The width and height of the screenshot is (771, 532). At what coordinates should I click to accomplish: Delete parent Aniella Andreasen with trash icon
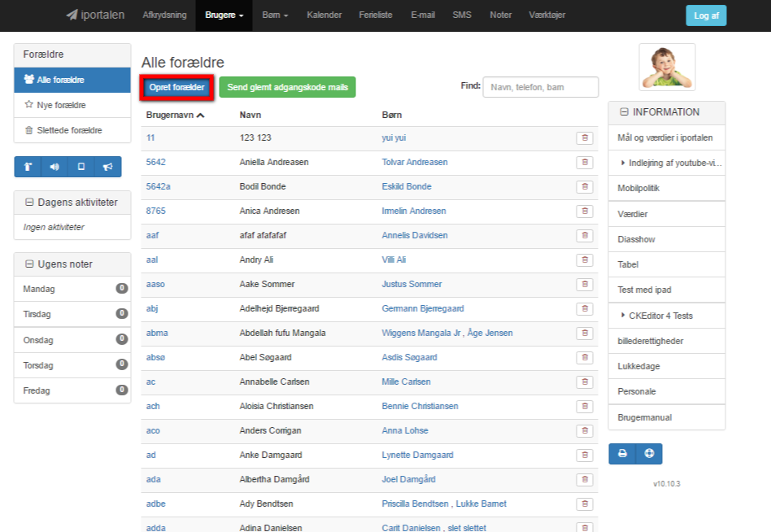[x=585, y=162]
